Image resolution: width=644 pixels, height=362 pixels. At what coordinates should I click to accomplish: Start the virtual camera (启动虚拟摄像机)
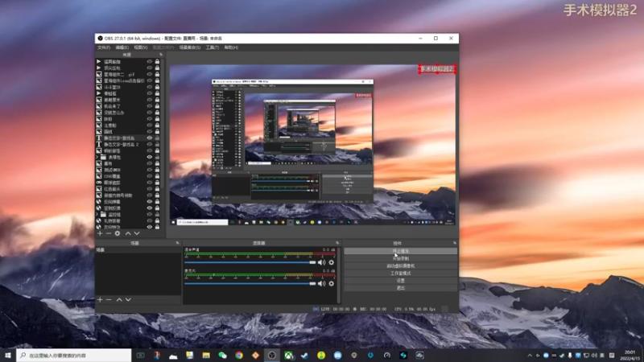pos(400,266)
